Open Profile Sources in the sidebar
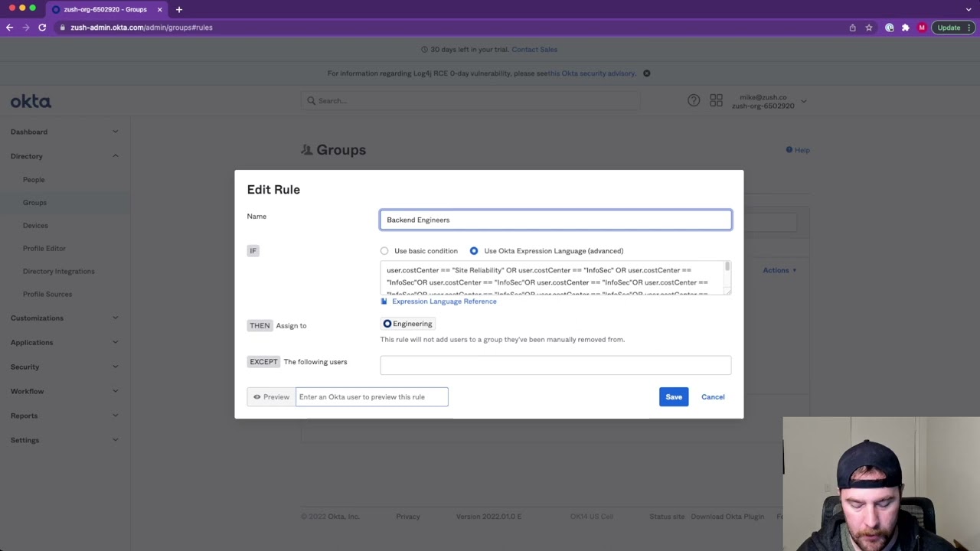 47,295
